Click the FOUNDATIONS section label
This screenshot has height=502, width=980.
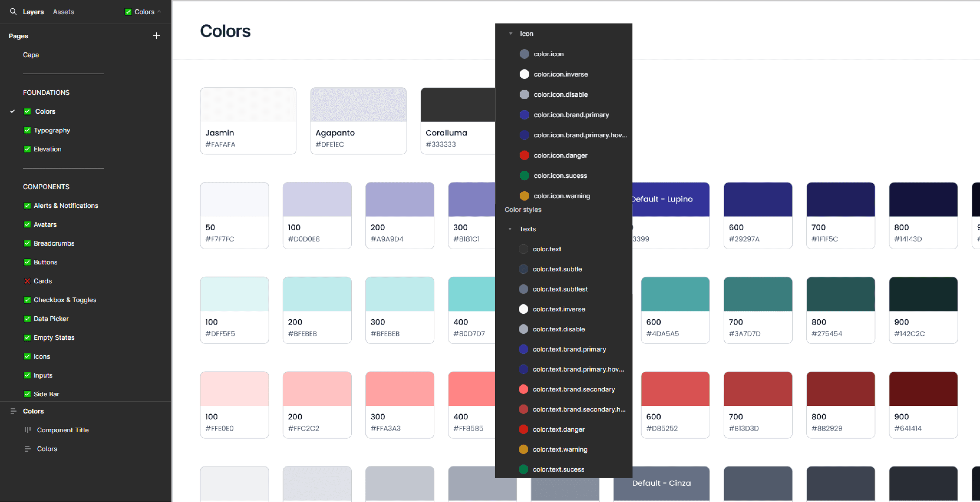[46, 93]
